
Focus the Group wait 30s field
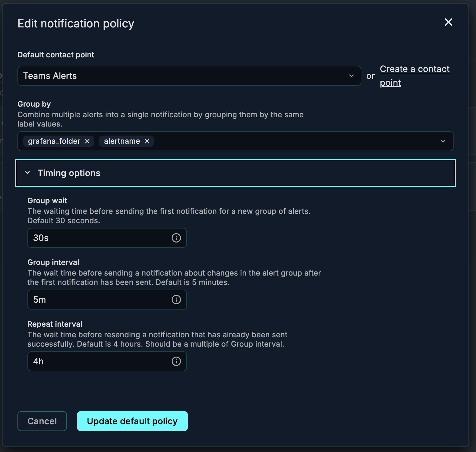point(100,238)
